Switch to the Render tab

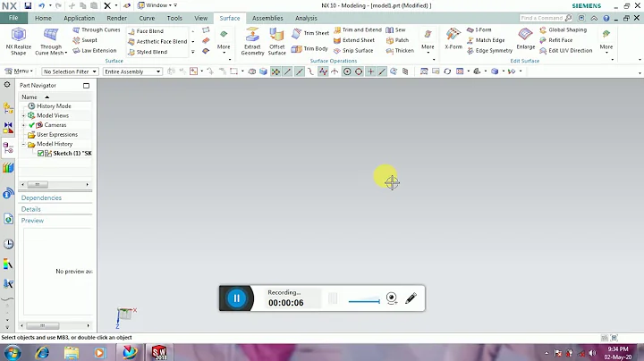116,18
